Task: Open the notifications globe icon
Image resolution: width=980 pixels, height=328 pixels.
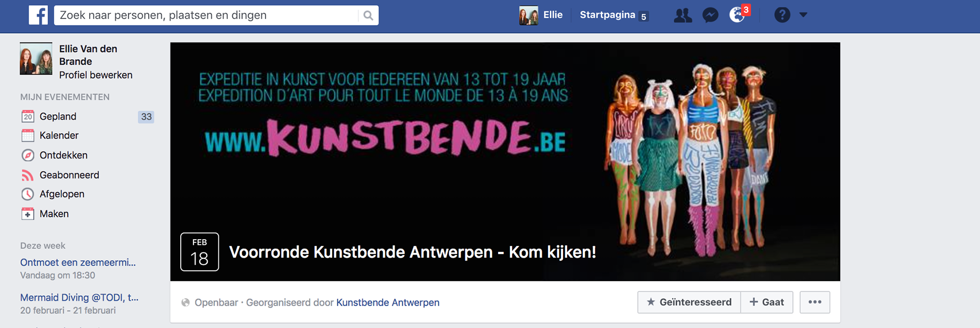Action: (x=737, y=15)
